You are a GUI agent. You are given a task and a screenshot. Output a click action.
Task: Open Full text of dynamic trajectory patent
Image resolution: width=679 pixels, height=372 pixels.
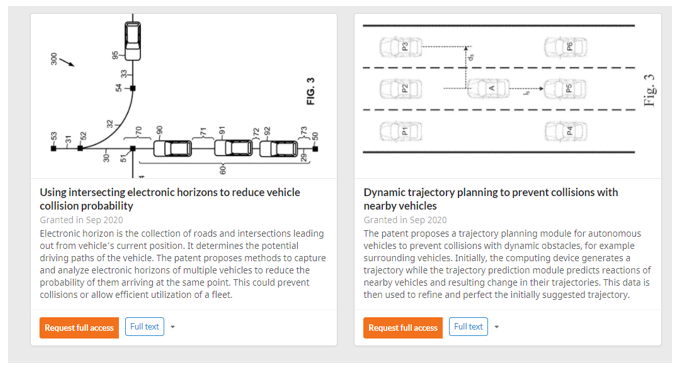[468, 327]
